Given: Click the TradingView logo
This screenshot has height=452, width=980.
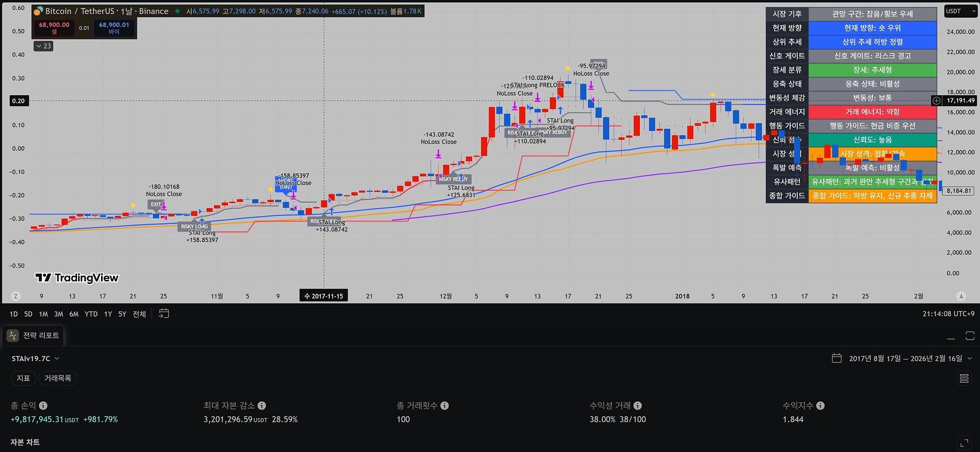Looking at the screenshot, I should pyautogui.click(x=77, y=278).
